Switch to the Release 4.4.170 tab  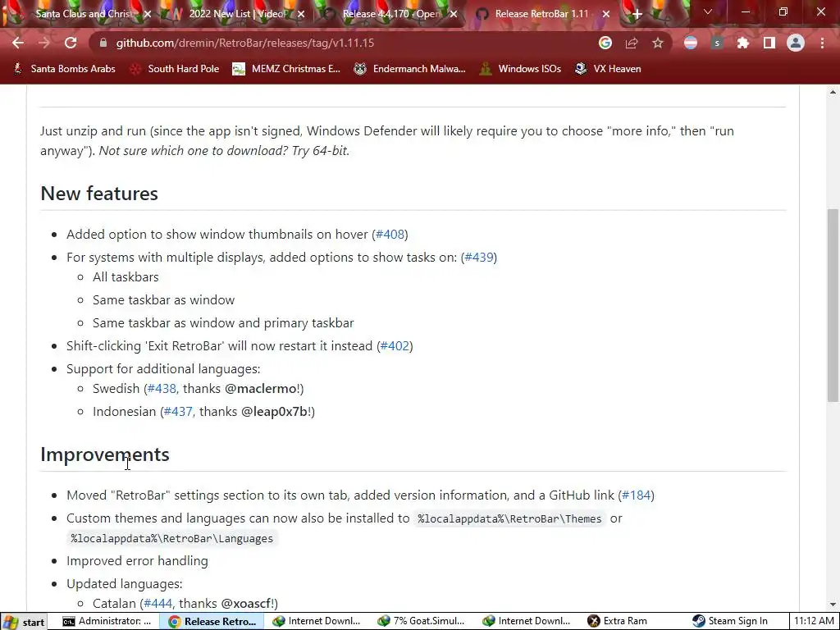388,14
